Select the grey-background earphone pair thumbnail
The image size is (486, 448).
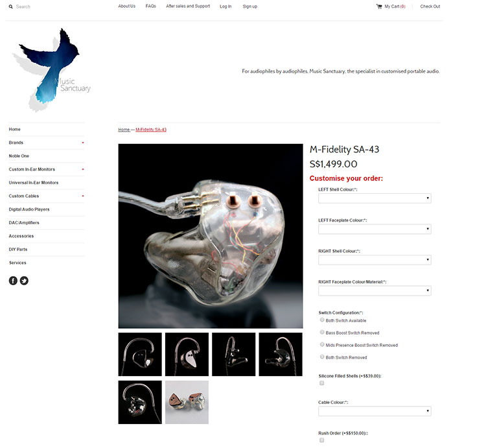pos(187,402)
